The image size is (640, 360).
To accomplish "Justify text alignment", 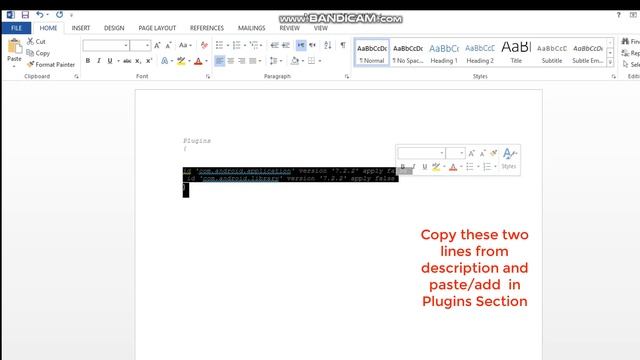I will pyautogui.click(x=253, y=61).
